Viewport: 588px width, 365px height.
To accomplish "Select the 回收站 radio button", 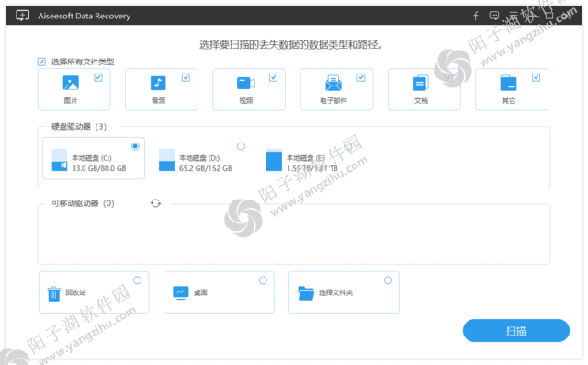I will 138,280.
